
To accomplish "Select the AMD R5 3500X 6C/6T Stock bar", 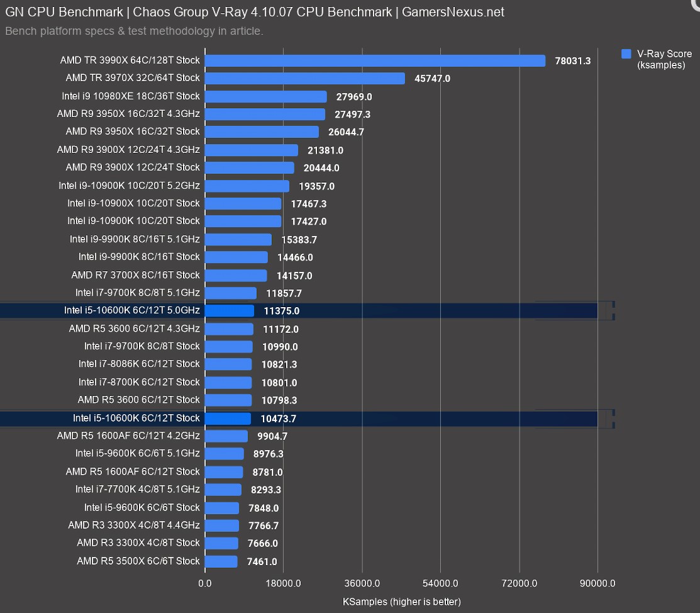I will click(x=221, y=561).
